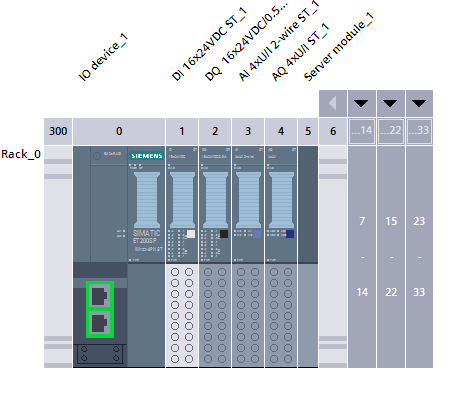The width and height of the screenshot is (452, 399).
Task: Select the lower green-outlined PROFINET port
Action: click(100, 324)
